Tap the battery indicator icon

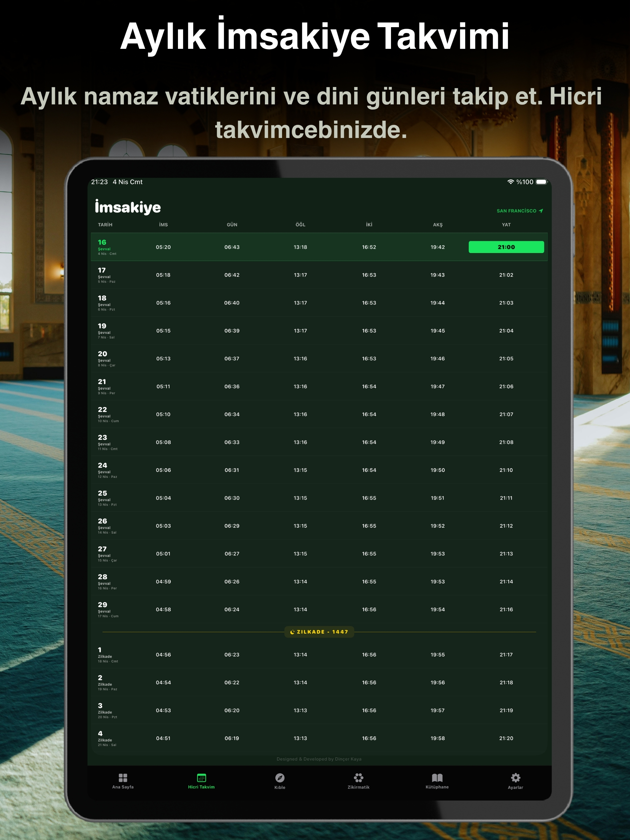pos(542,182)
